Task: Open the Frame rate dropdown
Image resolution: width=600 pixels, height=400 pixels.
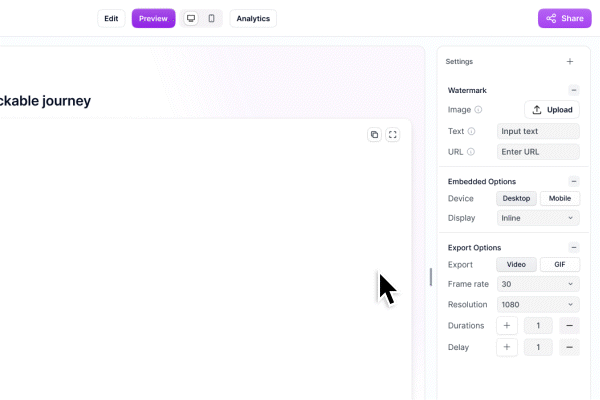Action: 538,284
